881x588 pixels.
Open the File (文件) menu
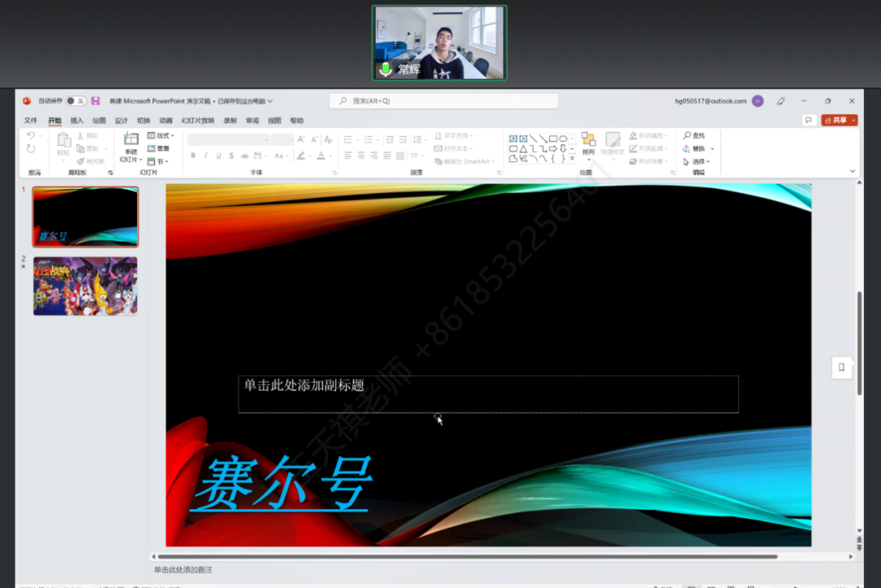pos(30,120)
